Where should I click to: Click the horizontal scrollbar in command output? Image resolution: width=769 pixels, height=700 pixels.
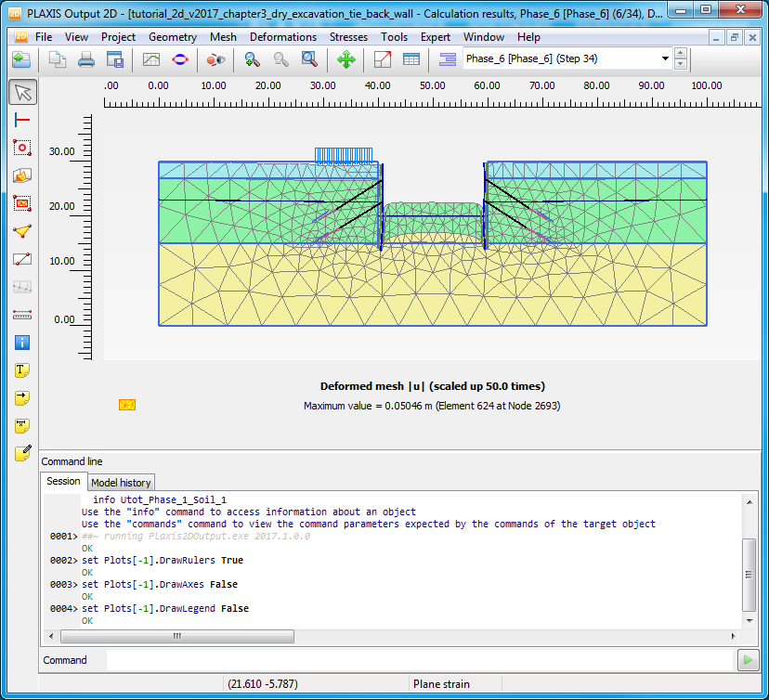[176, 637]
